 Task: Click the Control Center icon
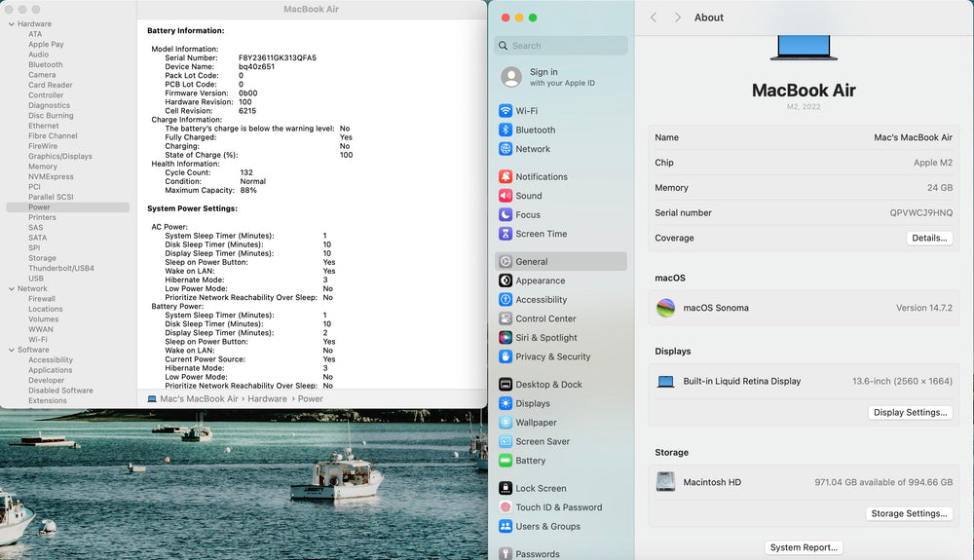click(506, 318)
